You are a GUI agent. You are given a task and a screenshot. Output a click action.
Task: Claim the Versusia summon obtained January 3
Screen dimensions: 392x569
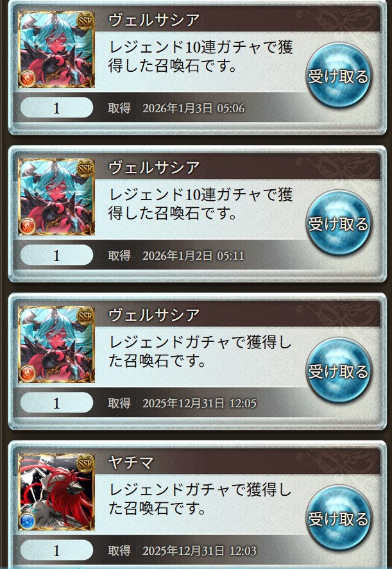click(x=339, y=76)
